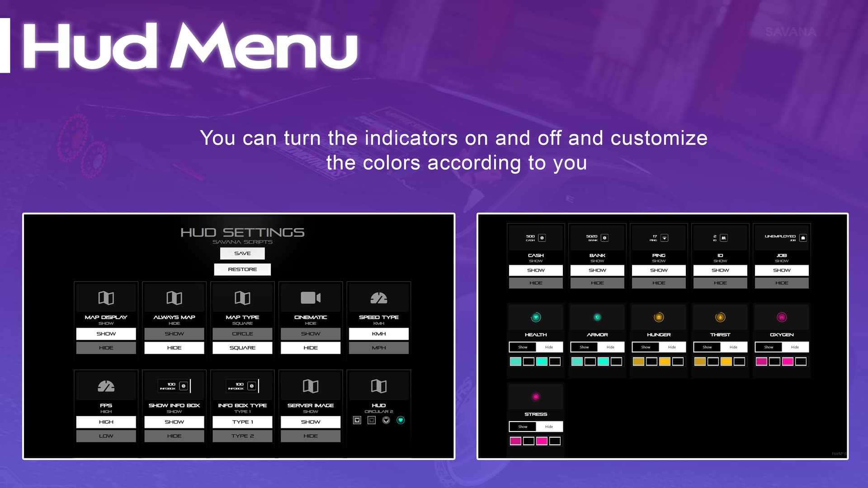Set Armor indicator to Hide
The height and width of the screenshot is (488, 868).
[x=610, y=347]
